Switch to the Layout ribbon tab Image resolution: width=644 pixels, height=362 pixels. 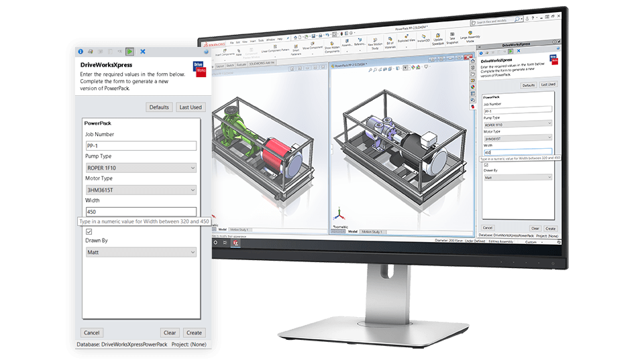(x=221, y=66)
